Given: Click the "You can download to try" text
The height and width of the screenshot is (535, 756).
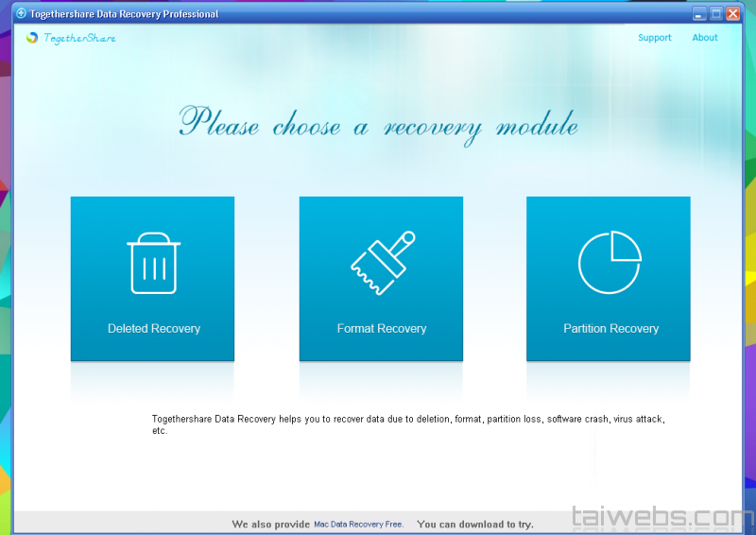Looking at the screenshot, I should [474, 524].
